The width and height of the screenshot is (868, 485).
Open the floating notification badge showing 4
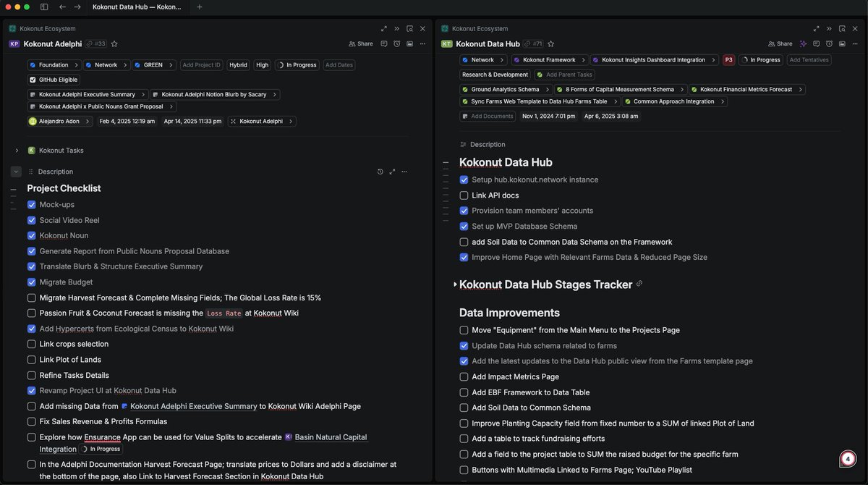848,459
